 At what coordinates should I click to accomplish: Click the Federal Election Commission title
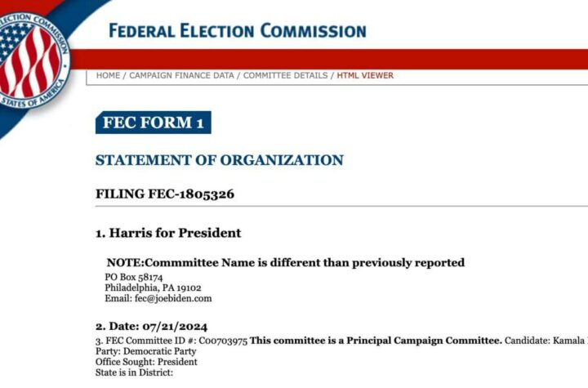[238, 31]
